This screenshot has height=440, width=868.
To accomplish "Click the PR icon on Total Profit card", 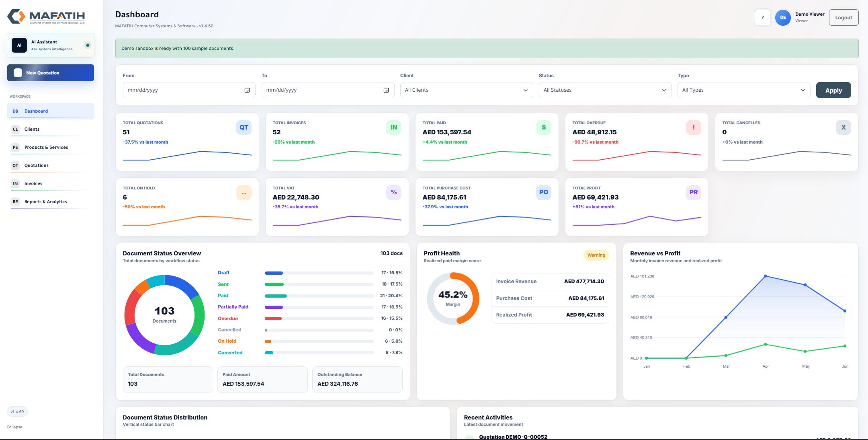I will coord(694,193).
